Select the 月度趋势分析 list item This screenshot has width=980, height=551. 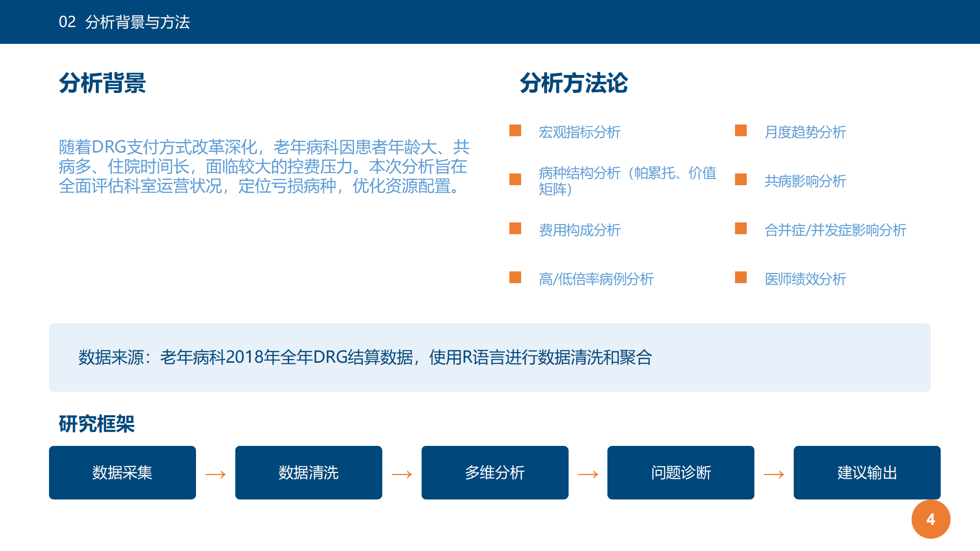point(805,132)
